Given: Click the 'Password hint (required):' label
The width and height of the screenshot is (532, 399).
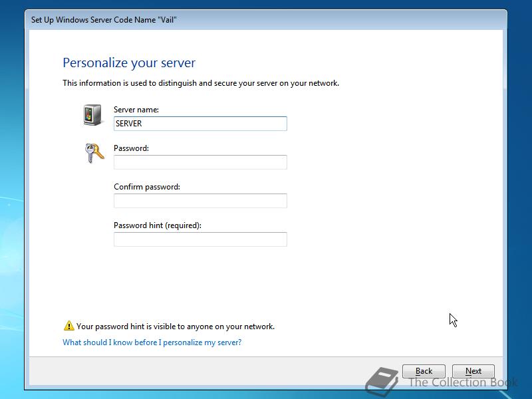Looking at the screenshot, I should (x=158, y=225).
